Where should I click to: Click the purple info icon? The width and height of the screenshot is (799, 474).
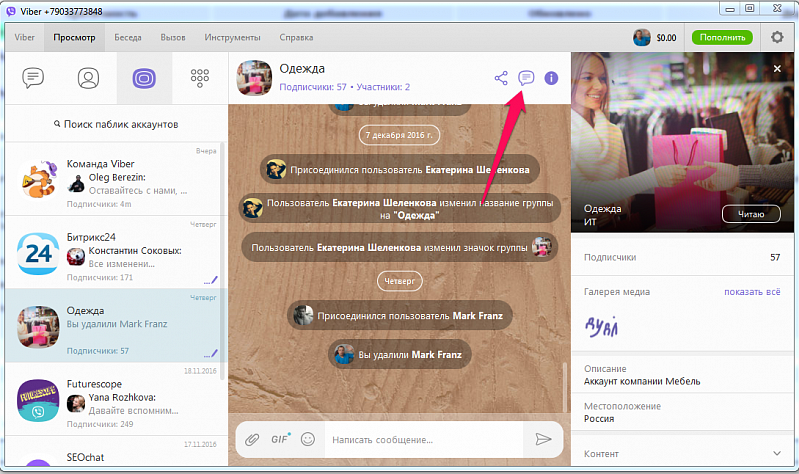(x=551, y=78)
